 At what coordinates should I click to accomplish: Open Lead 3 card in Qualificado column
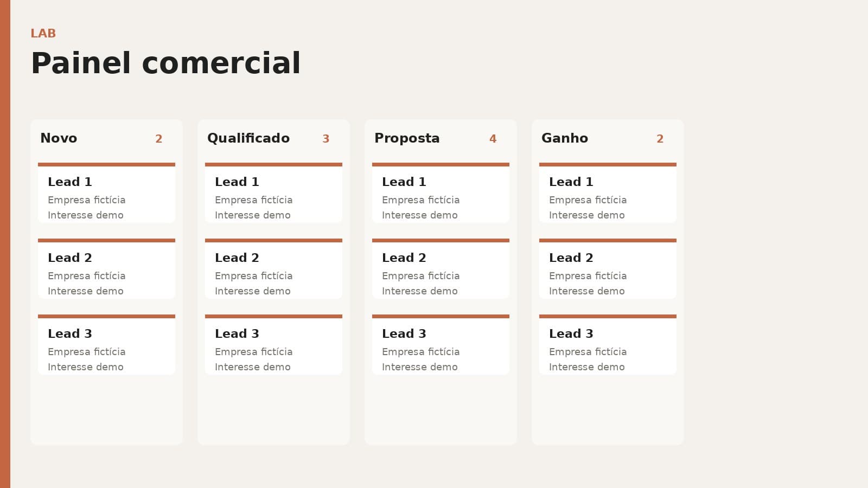coord(273,344)
